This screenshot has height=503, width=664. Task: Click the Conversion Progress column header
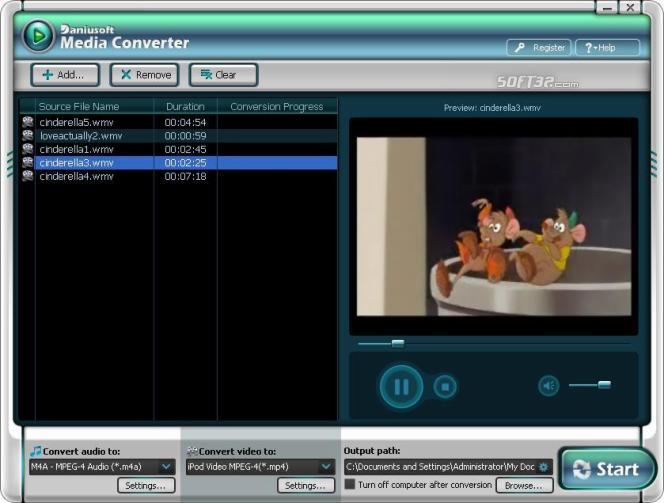pos(277,106)
